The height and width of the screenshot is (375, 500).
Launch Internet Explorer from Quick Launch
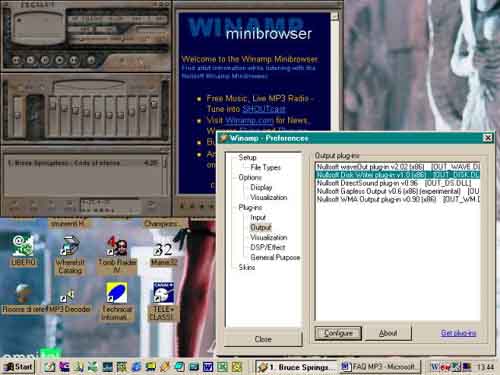pos(136,367)
